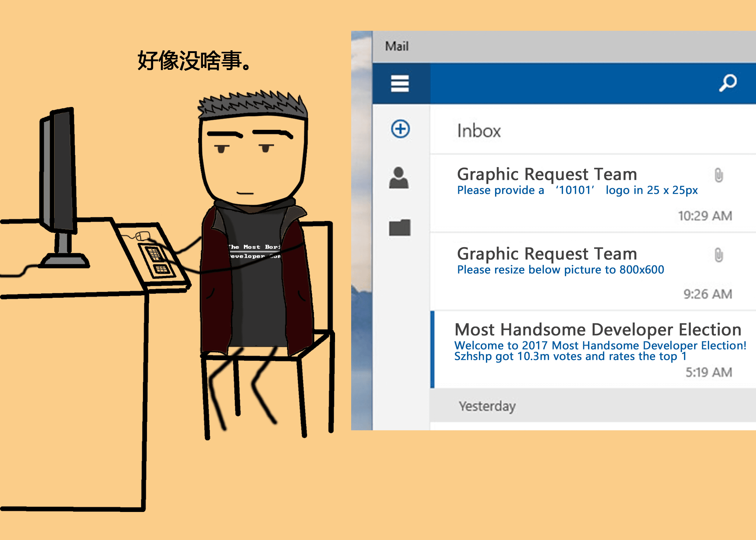Click the first 'Graphic Request Team' sender name

547,174
